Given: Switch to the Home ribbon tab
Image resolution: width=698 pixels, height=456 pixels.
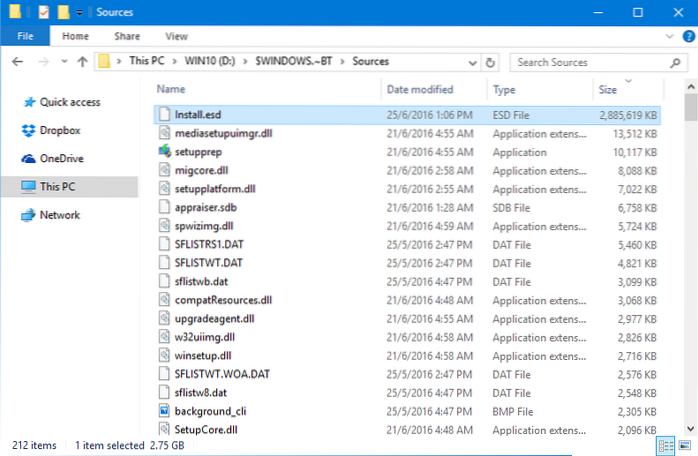Looking at the screenshot, I should (75, 36).
